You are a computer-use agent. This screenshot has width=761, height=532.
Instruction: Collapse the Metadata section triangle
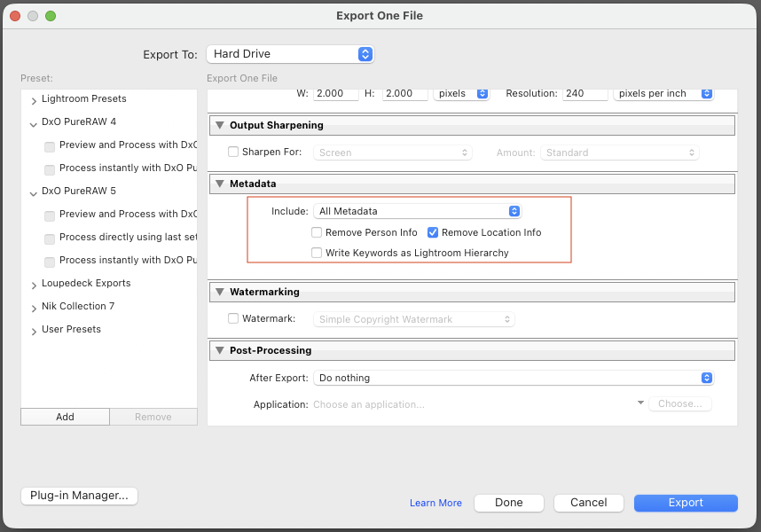[220, 184]
